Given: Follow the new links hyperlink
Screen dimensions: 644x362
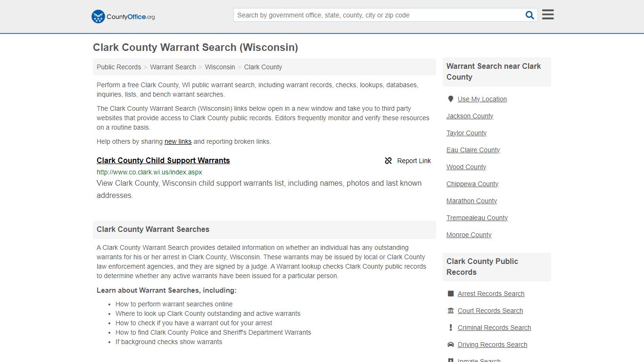Looking at the screenshot, I should point(178,141).
